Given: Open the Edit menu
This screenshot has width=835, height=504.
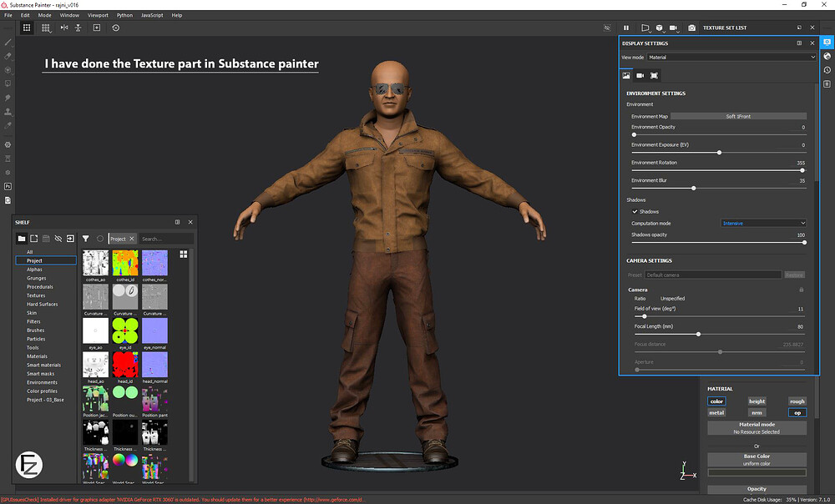Looking at the screenshot, I should pos(25,15).
